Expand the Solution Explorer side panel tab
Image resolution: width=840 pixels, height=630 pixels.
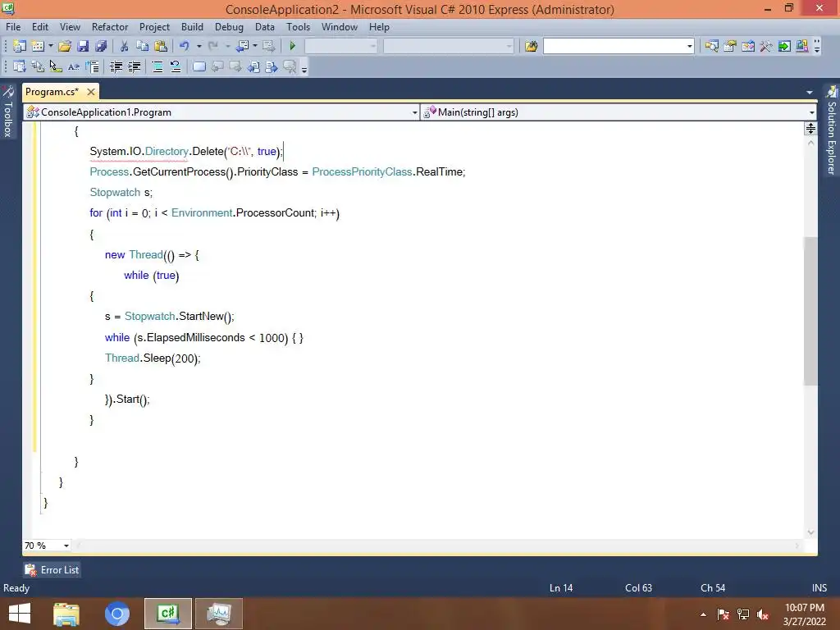point(832,131)
